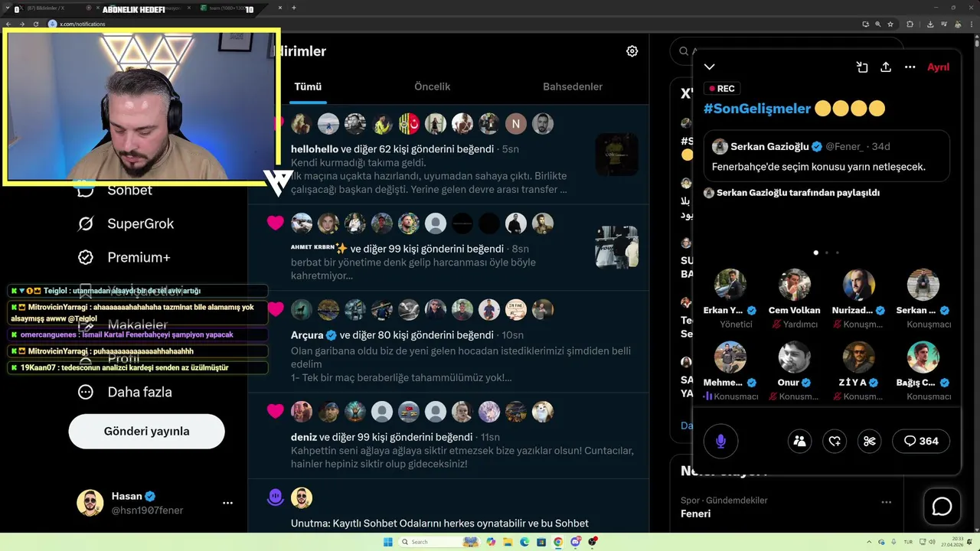Toggle the Space microphone button
Viewport: 980px width, 551px height.
(720, 441)
